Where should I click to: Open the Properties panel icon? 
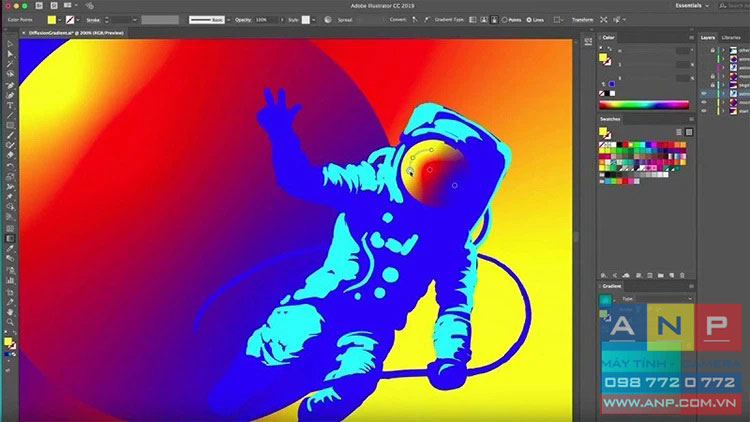588,41
